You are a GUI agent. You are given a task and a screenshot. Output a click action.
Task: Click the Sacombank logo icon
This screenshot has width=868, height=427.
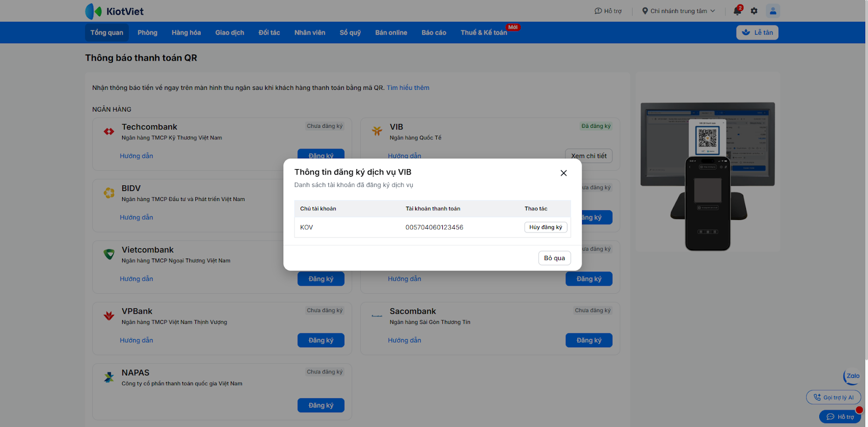377,315
